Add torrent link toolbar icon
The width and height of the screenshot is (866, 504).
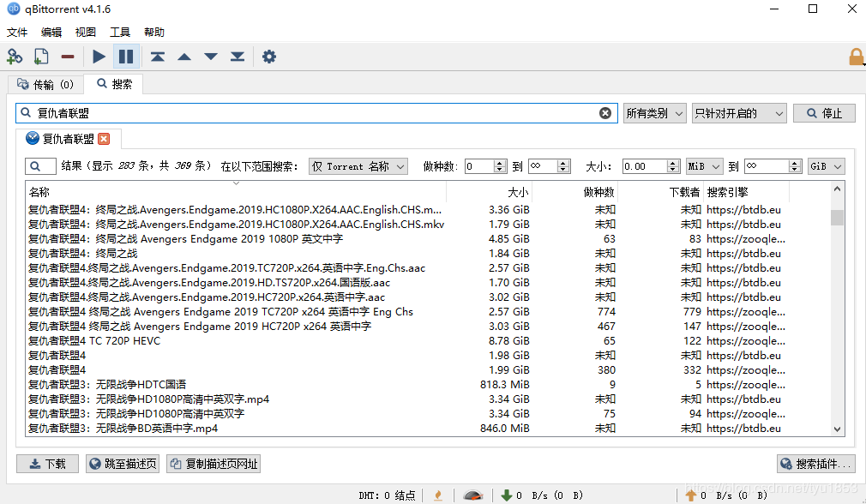click(15, 57)
